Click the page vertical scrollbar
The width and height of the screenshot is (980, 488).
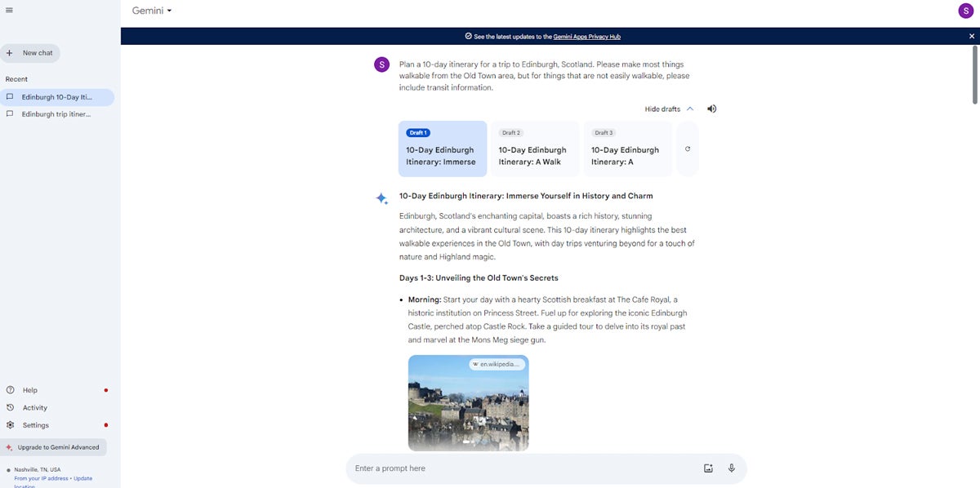(974, 75)
